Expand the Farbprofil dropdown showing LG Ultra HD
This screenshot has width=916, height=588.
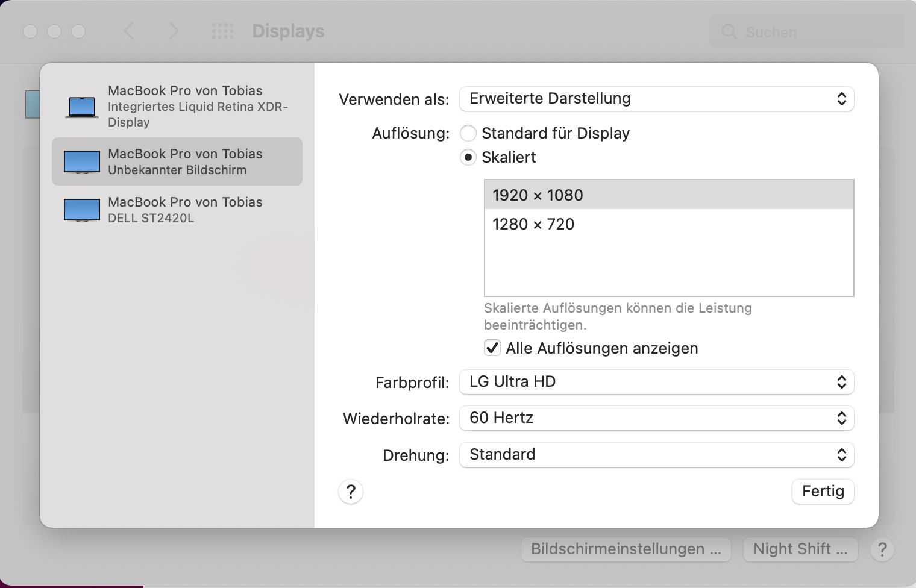[x=656, y=382]
